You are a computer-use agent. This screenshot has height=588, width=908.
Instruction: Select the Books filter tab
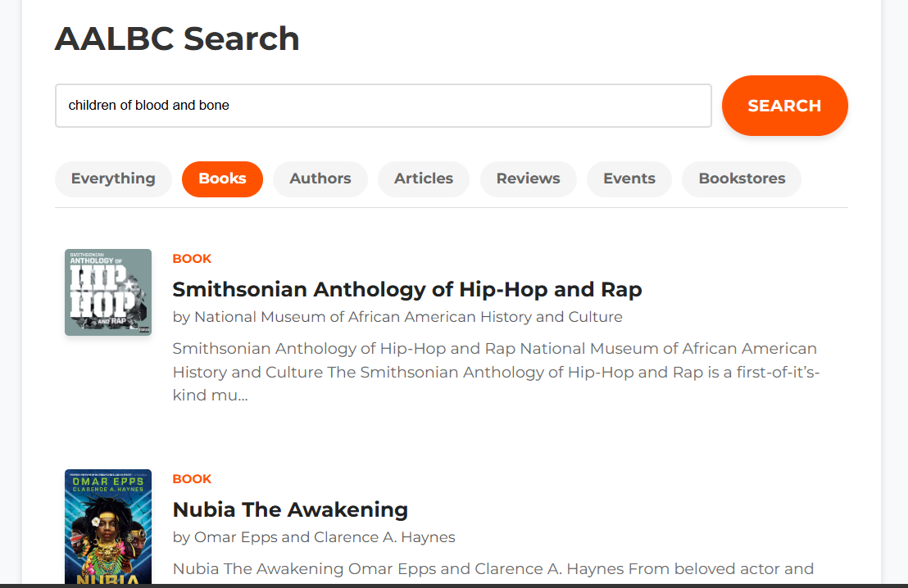pos(222,179)
